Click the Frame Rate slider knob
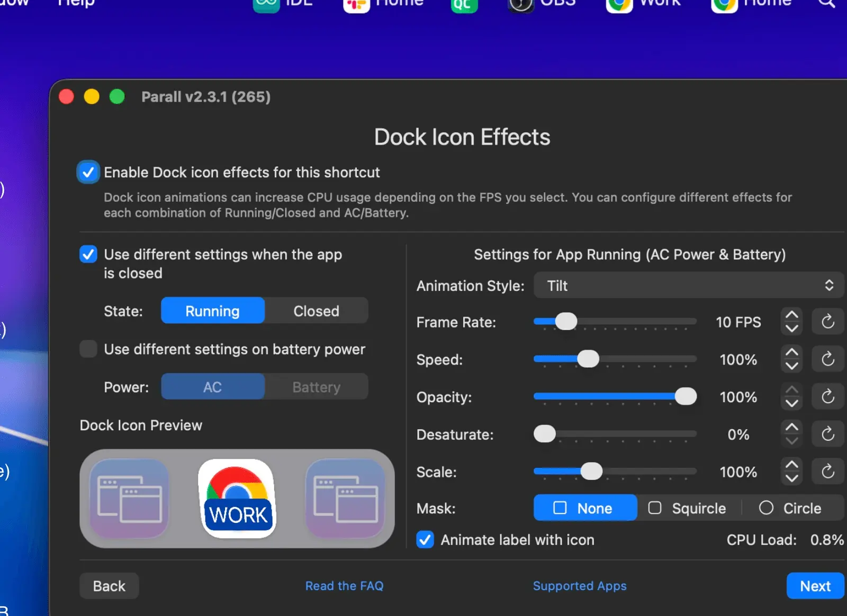Screen dimensions: 847x616 [x=566, y=321]
